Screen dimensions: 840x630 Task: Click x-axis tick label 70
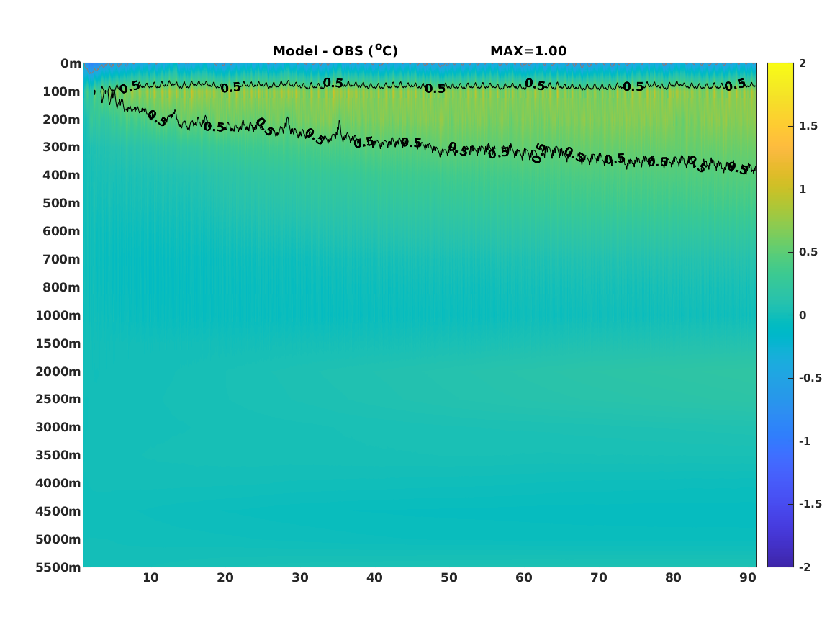(598, 577)
